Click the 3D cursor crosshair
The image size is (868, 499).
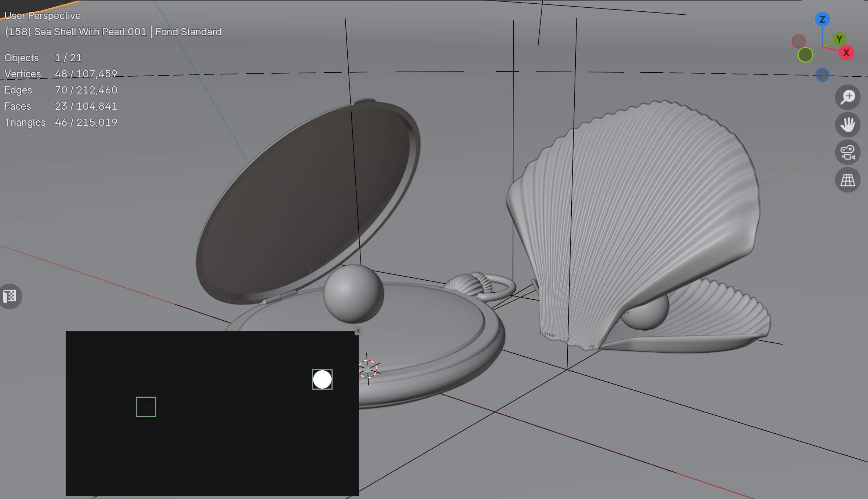click(368, 369)
